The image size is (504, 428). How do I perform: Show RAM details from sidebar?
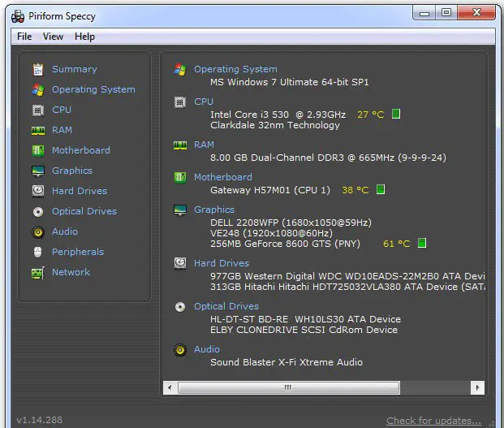click(x=62, y=130)
